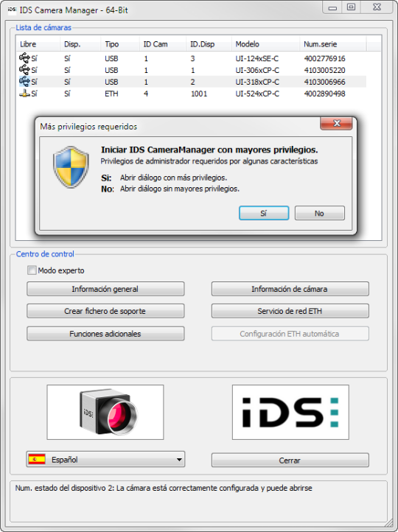Viewport: 398px width, 532px height.
Task: Close the Más privilegios requeridos dialog
Action: pyautogui.click(x=336, y=123)
